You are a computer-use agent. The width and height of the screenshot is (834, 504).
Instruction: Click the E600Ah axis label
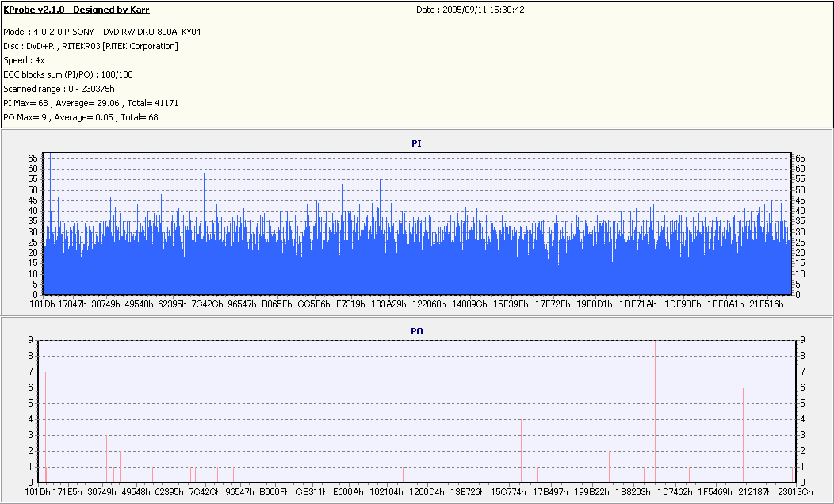pos(348,492)
